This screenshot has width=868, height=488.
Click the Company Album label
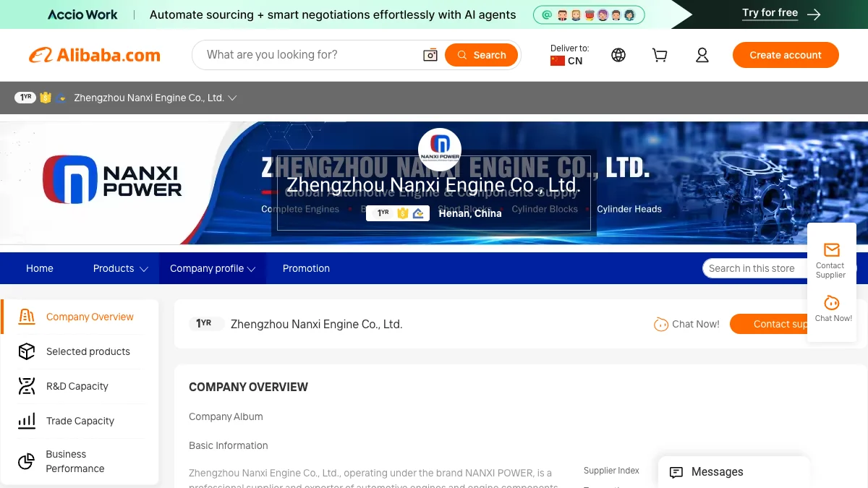pyautogui.click(x=226, y=416)
